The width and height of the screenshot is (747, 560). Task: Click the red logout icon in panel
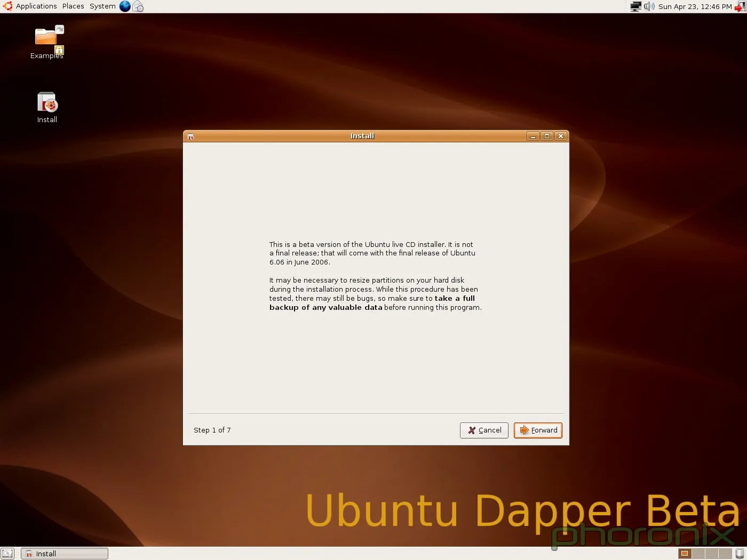click(740, 6)
